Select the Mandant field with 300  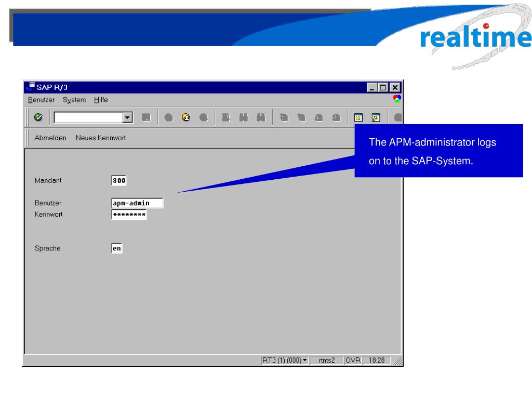pos(119,180)
